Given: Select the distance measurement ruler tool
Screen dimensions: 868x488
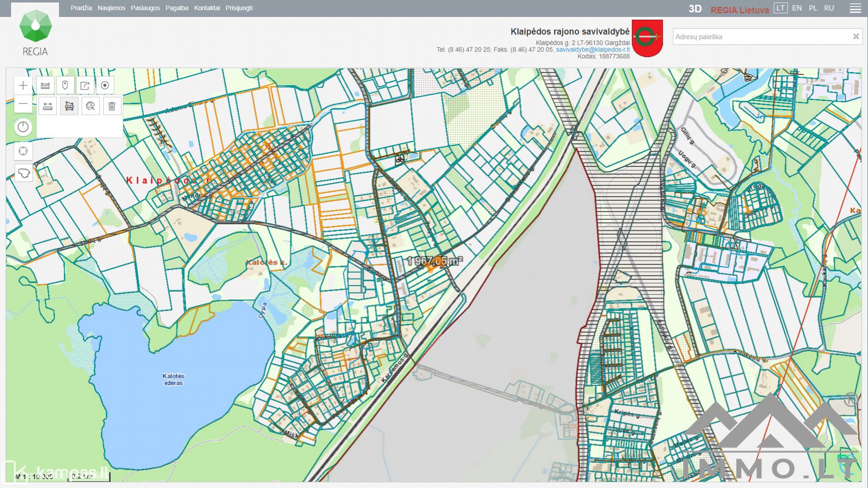Looking at the screenshot, I should (x=48, y=106).
